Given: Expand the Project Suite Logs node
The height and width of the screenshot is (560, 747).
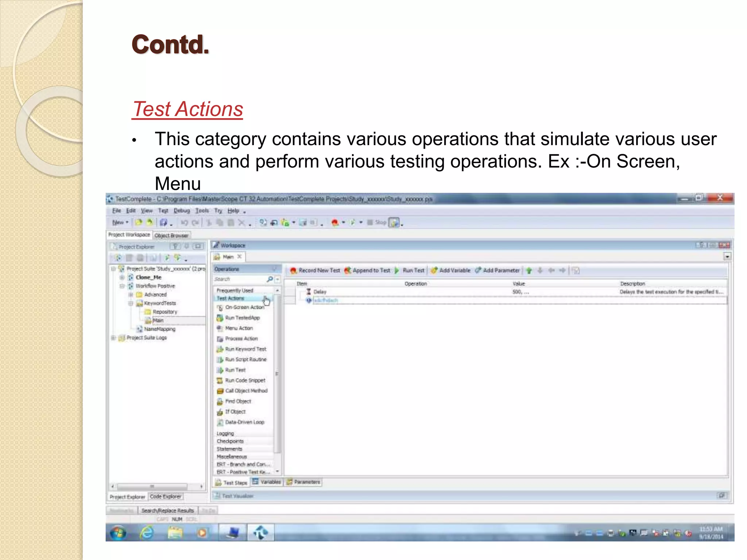Looking at the screenshot, I should [x=113, y=338].
